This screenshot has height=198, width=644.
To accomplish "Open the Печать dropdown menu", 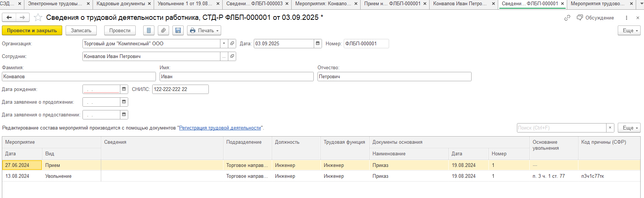I will coord(204,31).
